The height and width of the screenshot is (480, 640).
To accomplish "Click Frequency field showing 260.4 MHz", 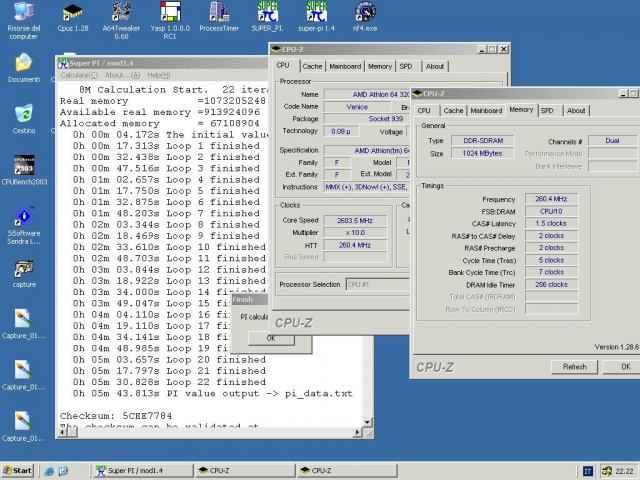I will point(551,199).
